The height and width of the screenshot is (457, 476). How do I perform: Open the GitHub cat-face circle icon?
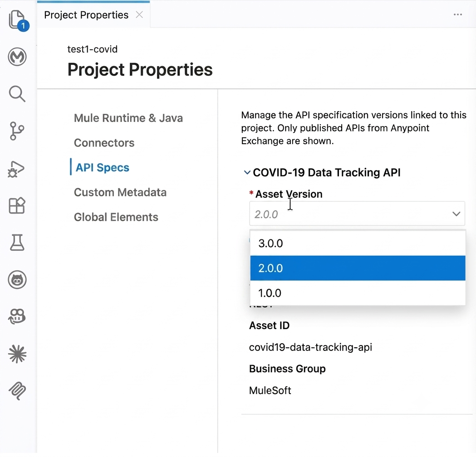click(x=17, y=280)
